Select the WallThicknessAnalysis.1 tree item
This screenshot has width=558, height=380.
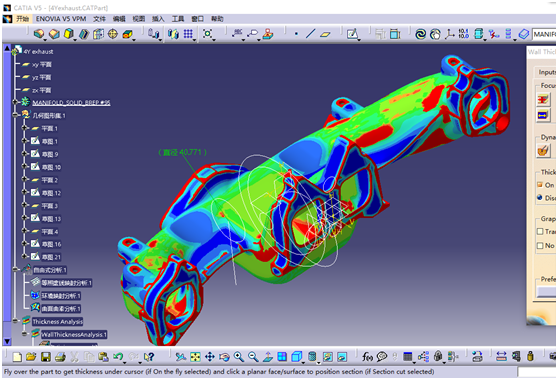74,334
